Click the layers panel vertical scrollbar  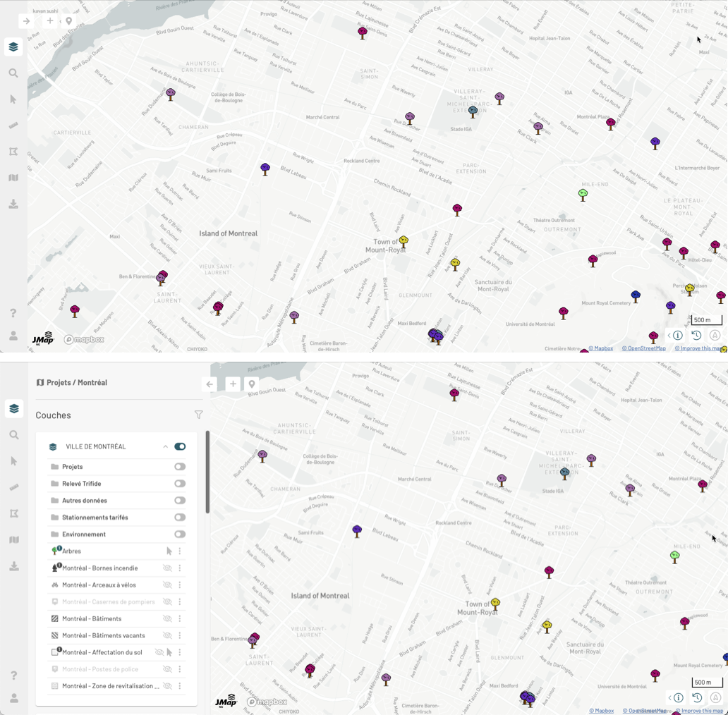tap(207, 472)
